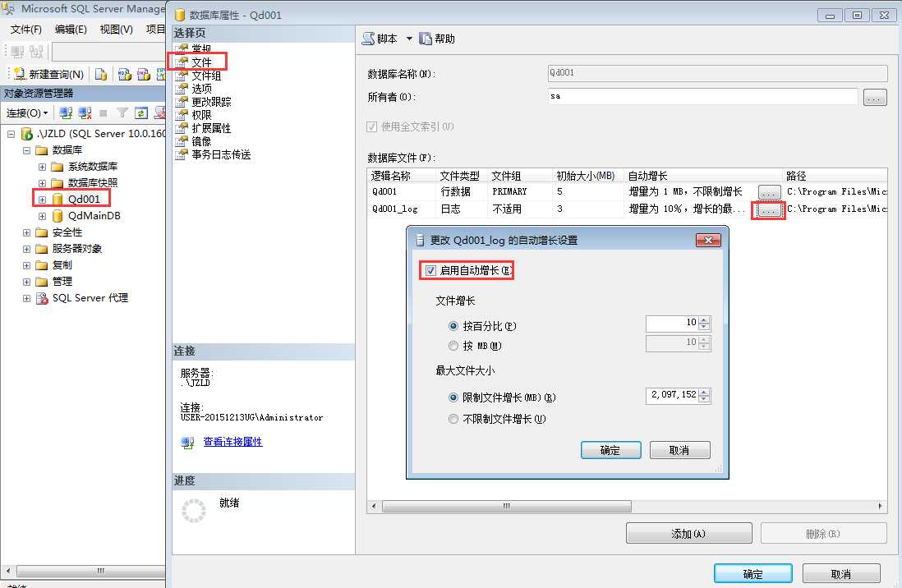The height and width of the screenshot is (588, 902).
Task: Select the 不限制文件增长 radio button
Action: tap(453, 419)
